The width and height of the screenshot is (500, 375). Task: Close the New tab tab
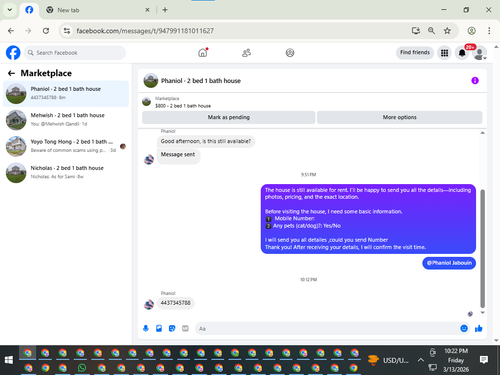pyautogui.click(x=147, y=10)
